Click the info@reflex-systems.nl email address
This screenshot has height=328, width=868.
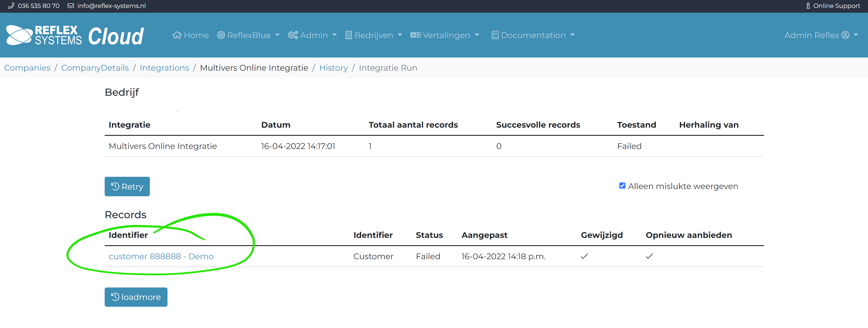111,6
